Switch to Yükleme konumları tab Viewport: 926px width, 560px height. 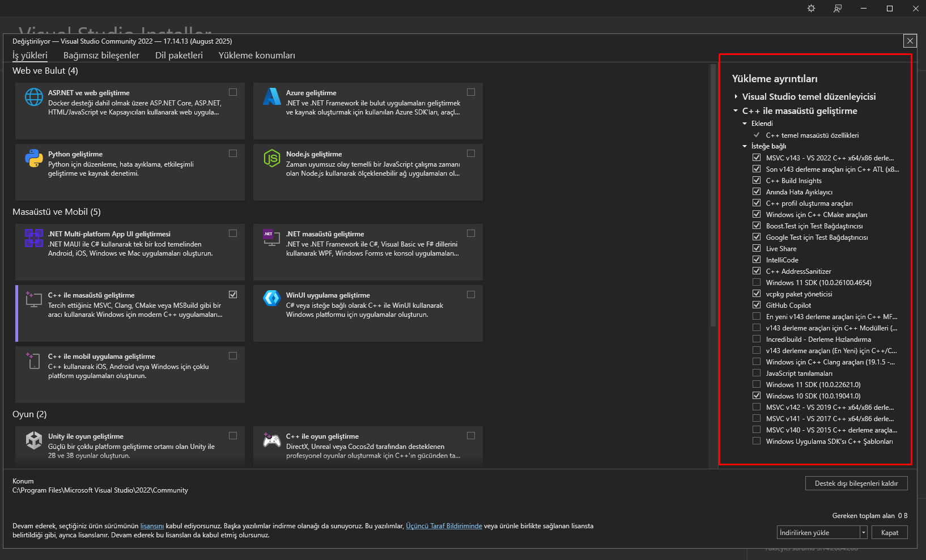tap(257, 56)
